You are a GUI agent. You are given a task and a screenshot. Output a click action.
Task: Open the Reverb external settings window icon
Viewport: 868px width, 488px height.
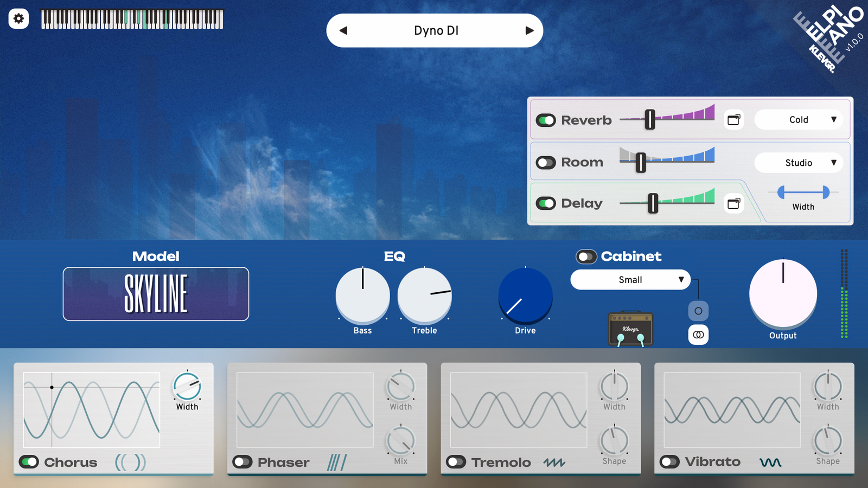click(x=733, y=119)
